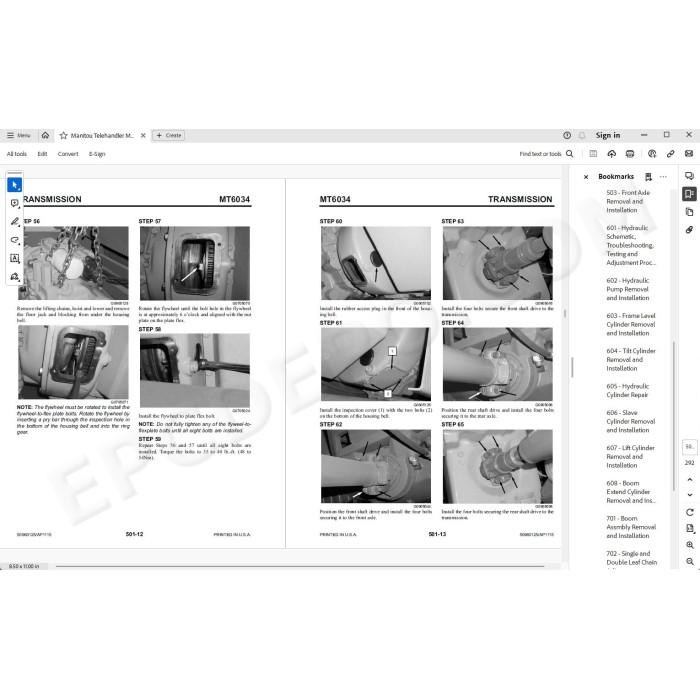Go to the Home icon
Screen dimensions: 700x700
coord(46,135)
